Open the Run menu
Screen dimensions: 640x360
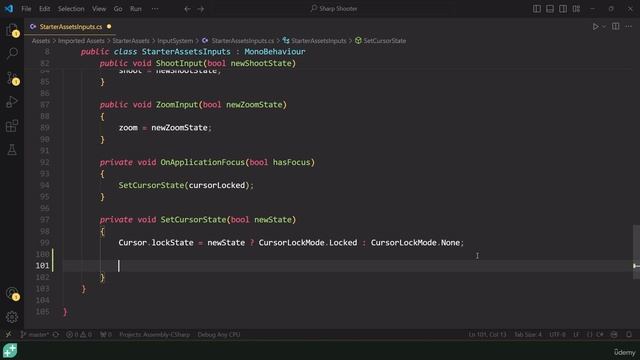click(136, 9)
